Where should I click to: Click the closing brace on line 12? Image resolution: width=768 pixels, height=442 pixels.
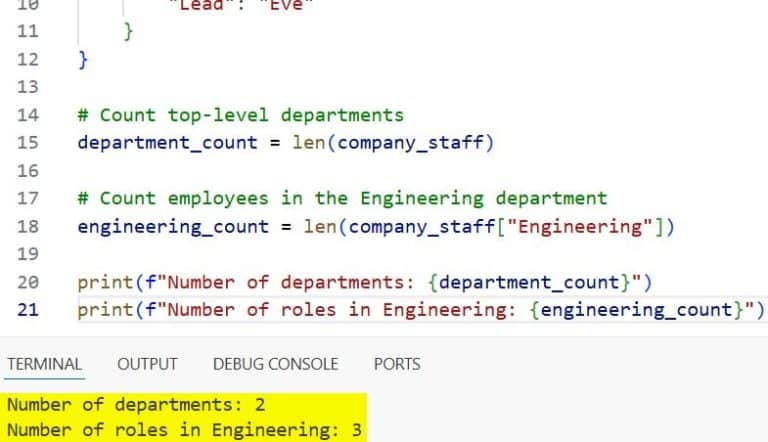coord(83,59)
